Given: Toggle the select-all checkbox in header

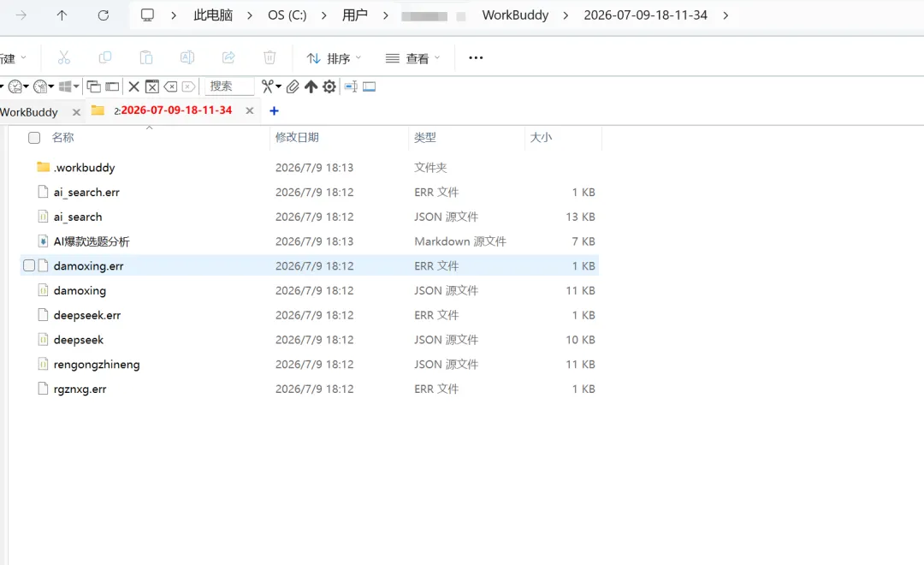Looking at the screenshot, I should click(x=34, y=138).
